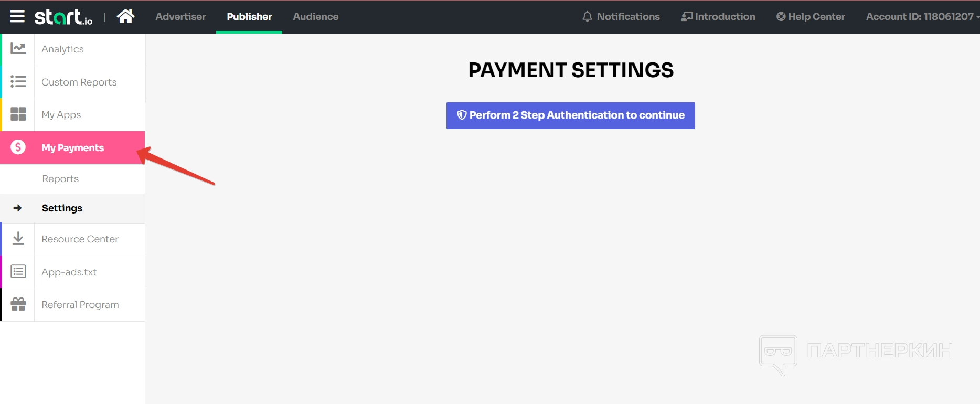Click Perform 2 Step Authentication button

pyautogui.click(x=570, y=115)
